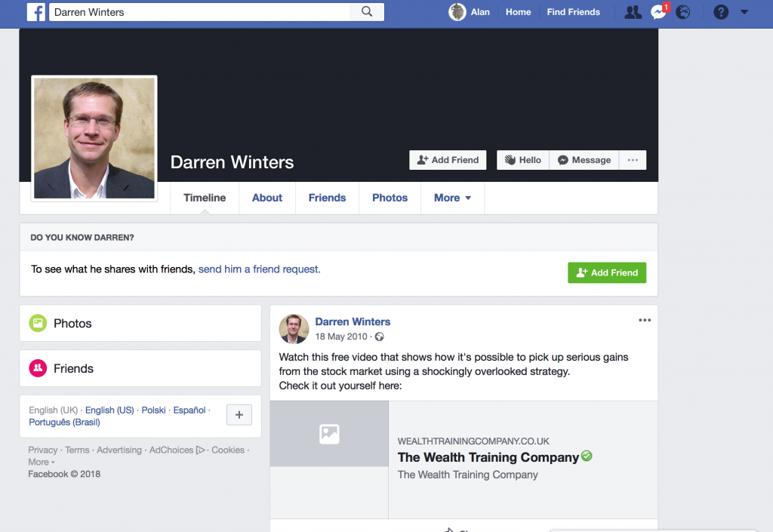The height and width of the screenshot is (532, 773).
Task: Click the Add Friend button on cover
Action: [x=448, y=160]
